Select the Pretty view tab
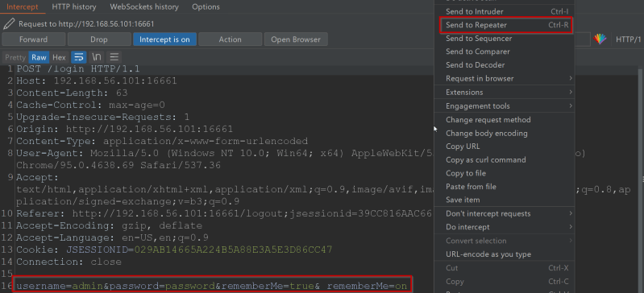The height and width of the screenshot is (293, 644). (x=15, y=57)
